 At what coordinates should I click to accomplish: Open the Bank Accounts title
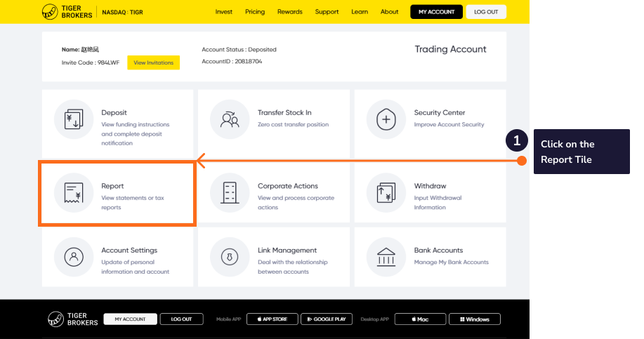(438, 251)
